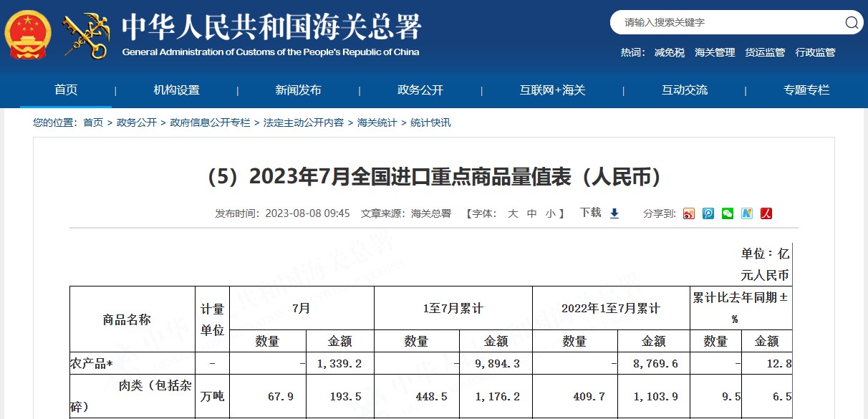The width and height of the screenshot is (868, 419).
Task: Click the cell value 6.5
Action: click(x=783, y=396)
